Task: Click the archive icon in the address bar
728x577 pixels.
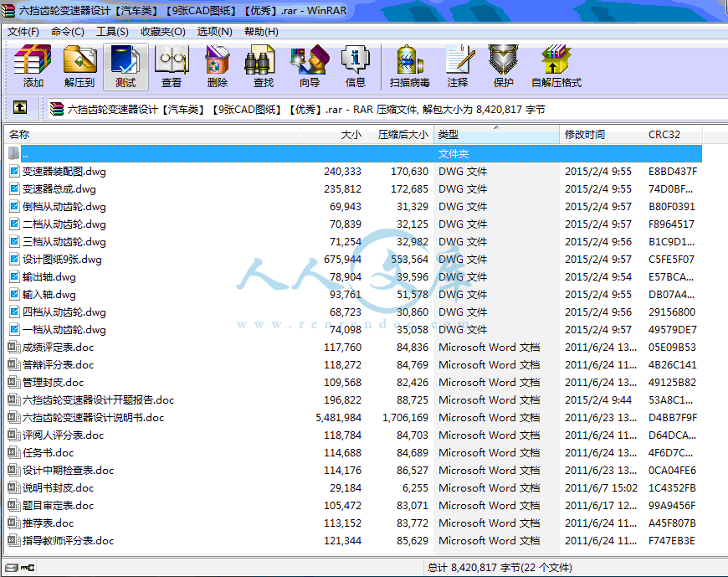Action: 57,109
